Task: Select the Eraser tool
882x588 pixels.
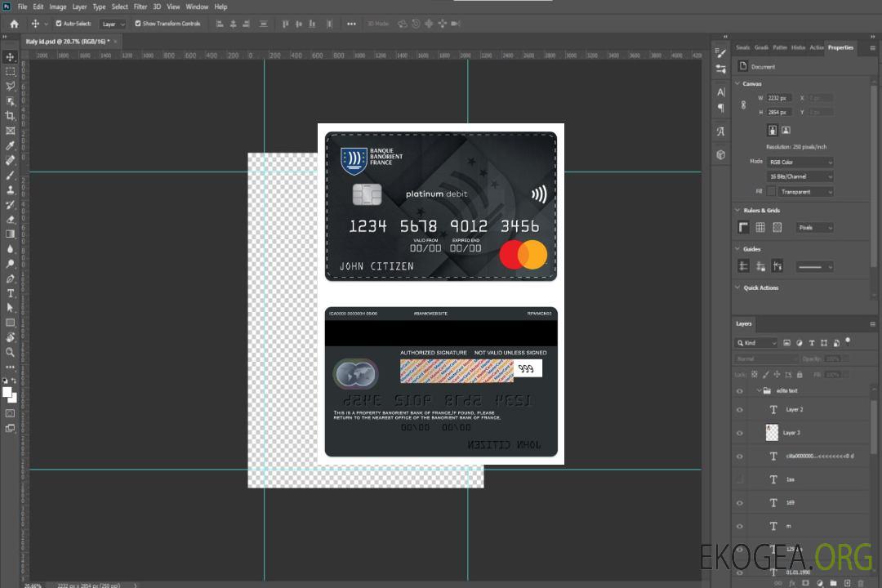Action: pos(10,220)
